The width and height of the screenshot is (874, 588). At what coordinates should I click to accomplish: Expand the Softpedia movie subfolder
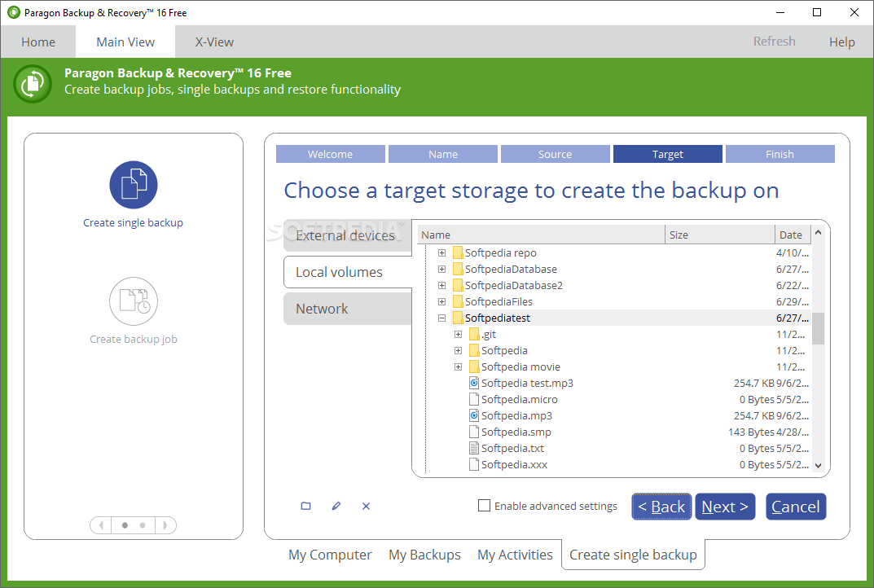[459, 366]
